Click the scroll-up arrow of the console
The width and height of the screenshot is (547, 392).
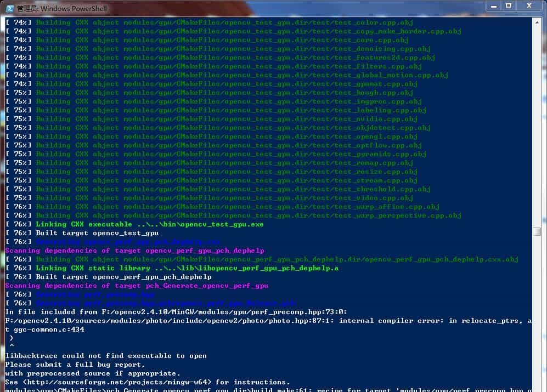coord(537,21)
